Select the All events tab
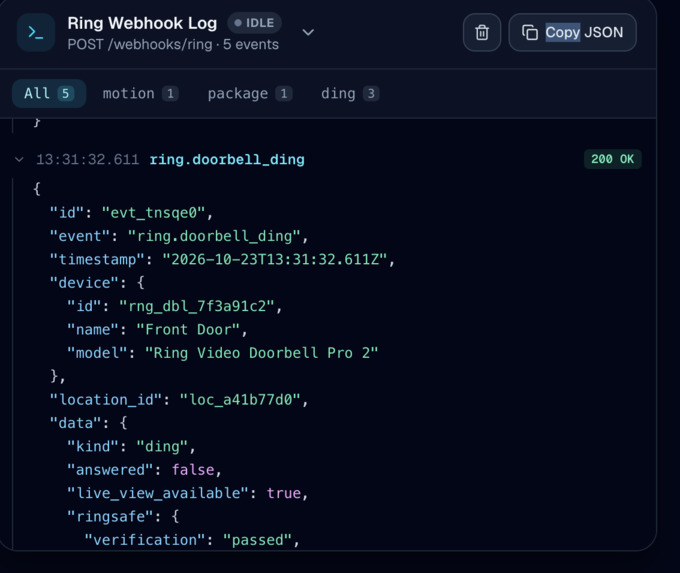Image resolution: width=680 pixels, height=573 pixels. click(x=49, y=93)
